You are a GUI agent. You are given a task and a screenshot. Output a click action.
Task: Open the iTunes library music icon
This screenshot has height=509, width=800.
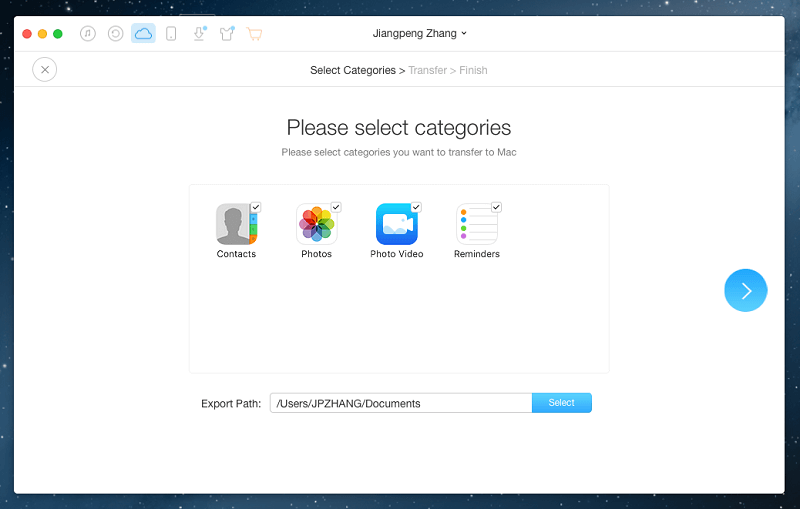[88, 34]
